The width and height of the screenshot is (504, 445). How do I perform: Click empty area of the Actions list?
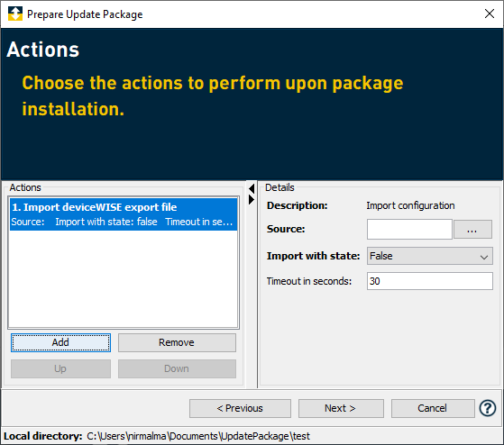pyautogui.click(x=124, y=278)
